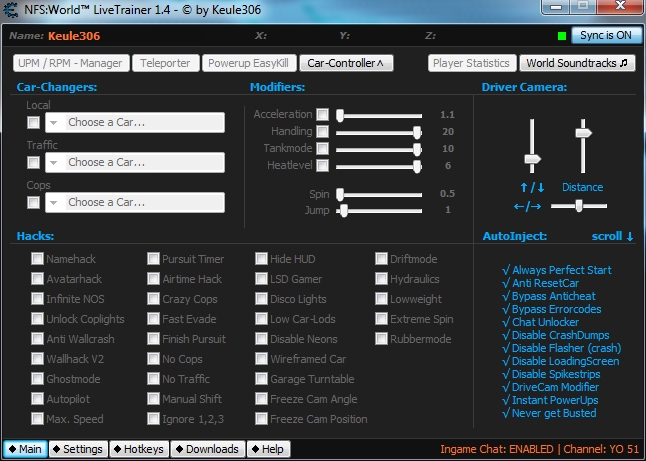Collapse the Car-Controller tab
Viewport: 646px width, 461px height.
(346, 63)
